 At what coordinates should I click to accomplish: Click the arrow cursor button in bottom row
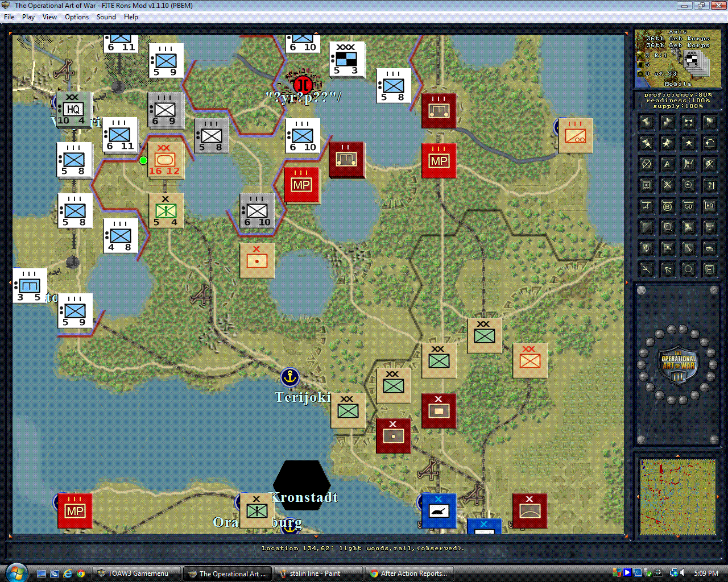668,269
